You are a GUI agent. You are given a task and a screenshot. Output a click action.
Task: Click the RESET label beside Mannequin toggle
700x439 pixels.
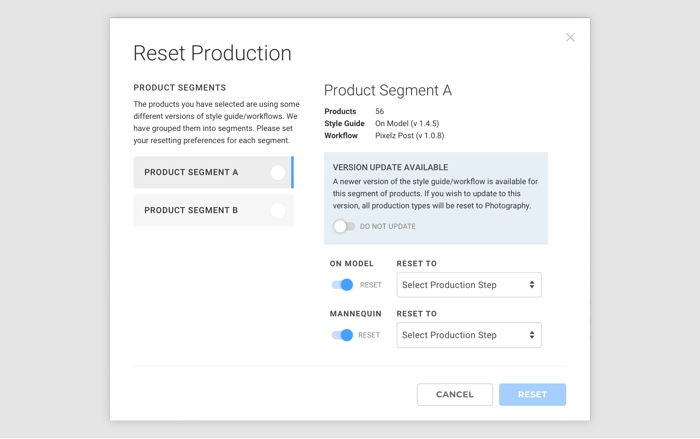coord(371,335)
